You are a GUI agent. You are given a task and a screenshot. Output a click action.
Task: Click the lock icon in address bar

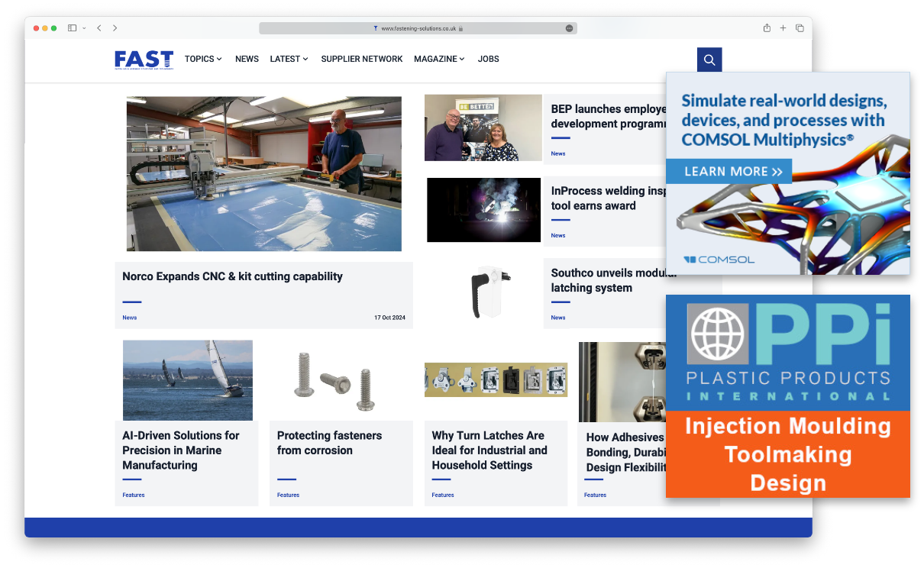[461, 28]
